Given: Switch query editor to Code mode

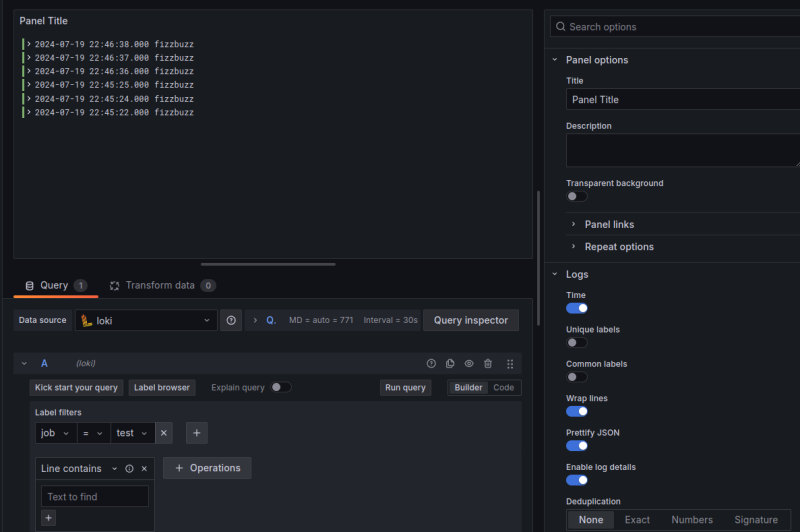Looking at the screenshot, I should pos(503,387).
